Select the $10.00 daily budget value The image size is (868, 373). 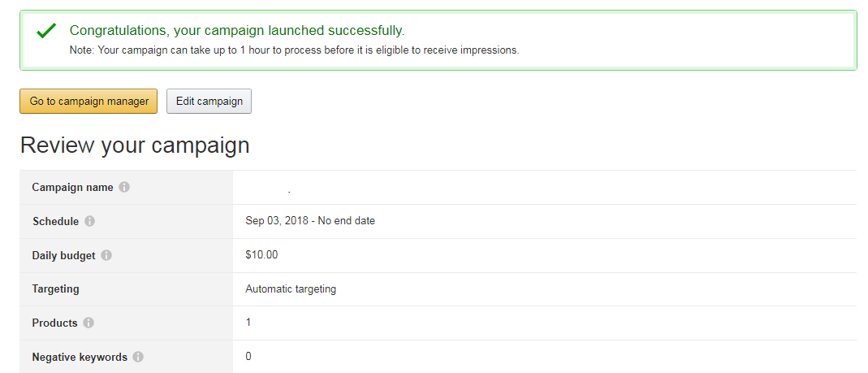coord(261,255)
